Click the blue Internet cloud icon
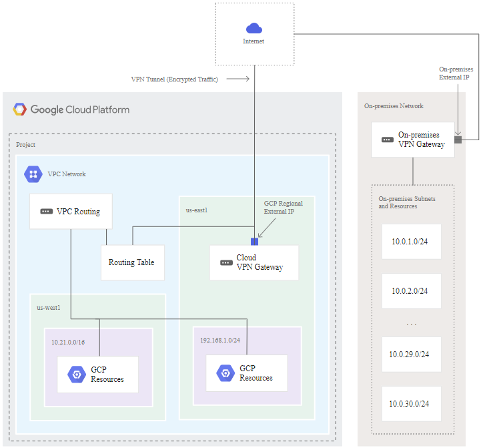Image resolution: width=483 pixels, height=448 pixels. [254, 28]
